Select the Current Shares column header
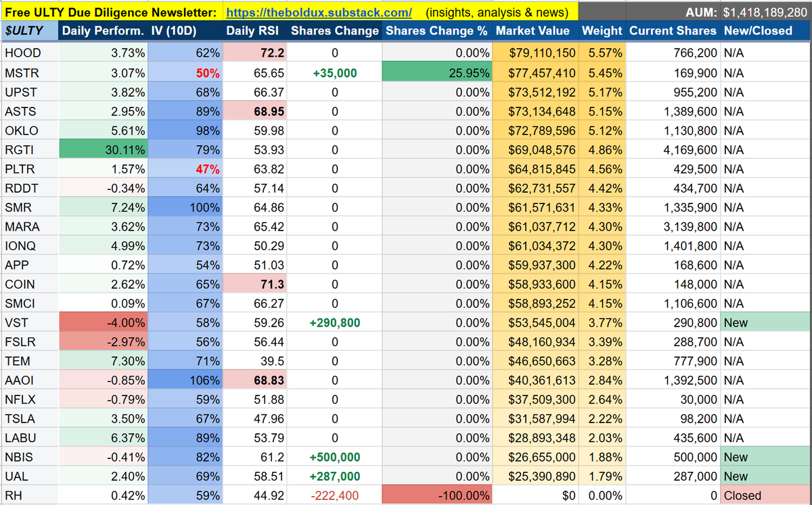Viewport: 812px width, 505px height. click(673, 30)
